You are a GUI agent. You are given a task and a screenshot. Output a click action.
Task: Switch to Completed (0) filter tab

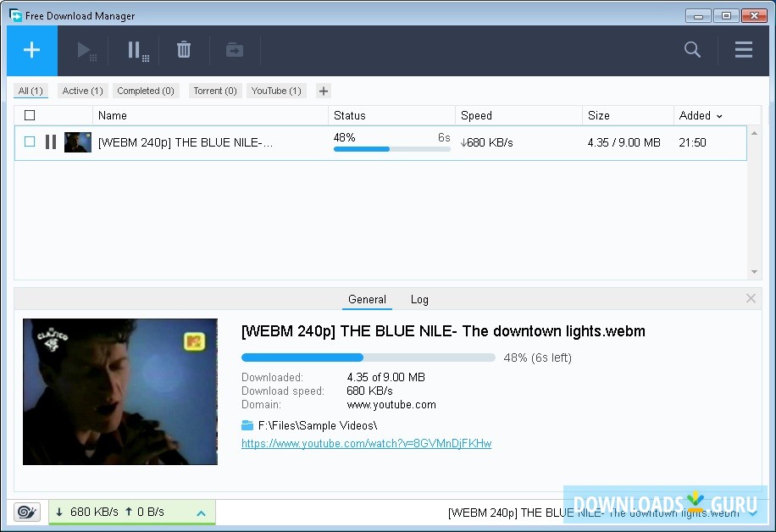(x=146, y=91)
